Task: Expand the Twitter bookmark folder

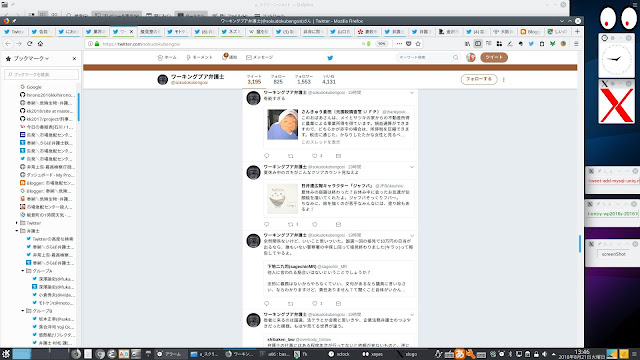Action: pyautogui.click(x=17, y=223)
